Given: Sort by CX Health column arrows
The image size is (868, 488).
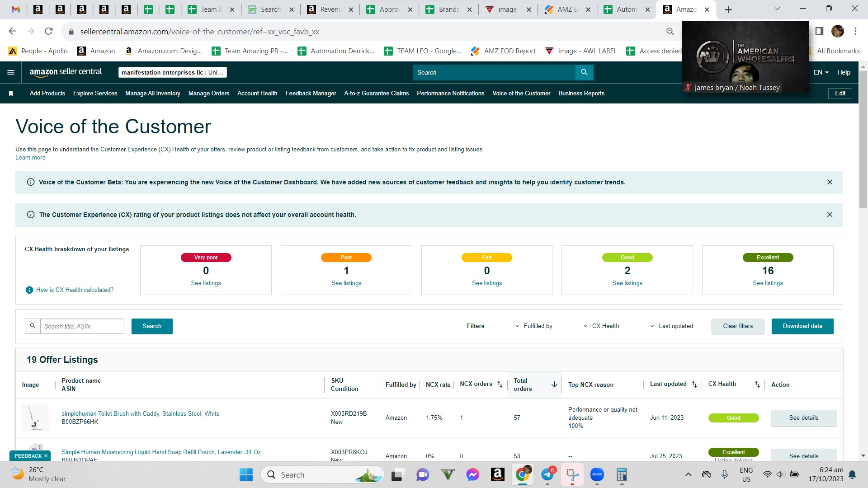Looking at the screenshot, I should click(757, 384).
